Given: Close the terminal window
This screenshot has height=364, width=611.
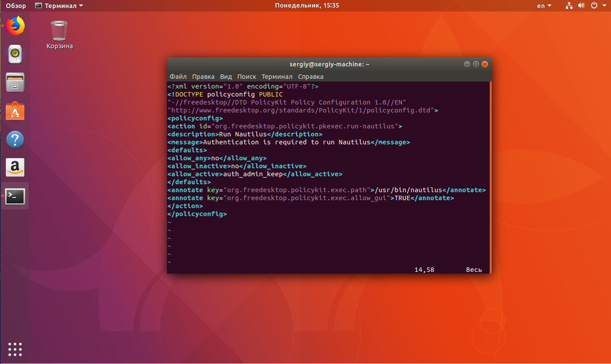Looking at the screenshot, I should coord(485,64).
